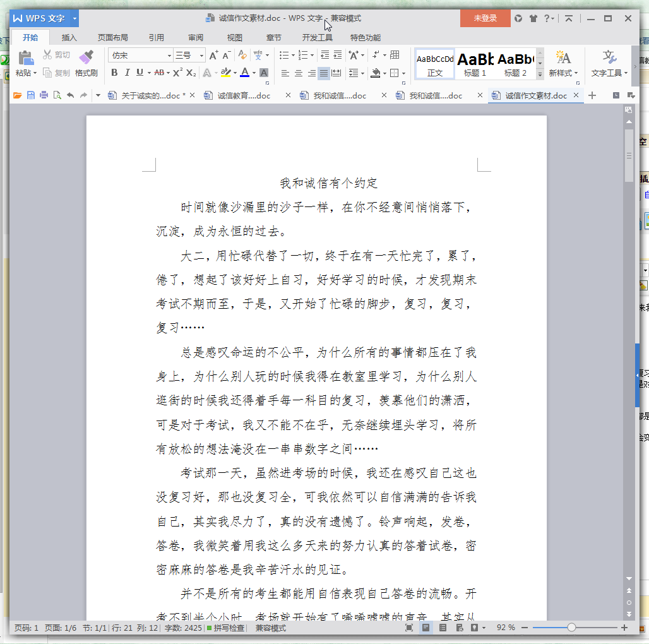Expand the styles gallery
649x644 pixels.
tap(540, 74)
